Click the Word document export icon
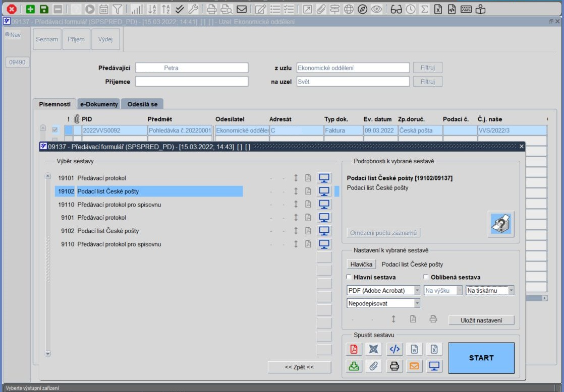The height and width of the screenshot is (392, 564). (x=414, y=349)
